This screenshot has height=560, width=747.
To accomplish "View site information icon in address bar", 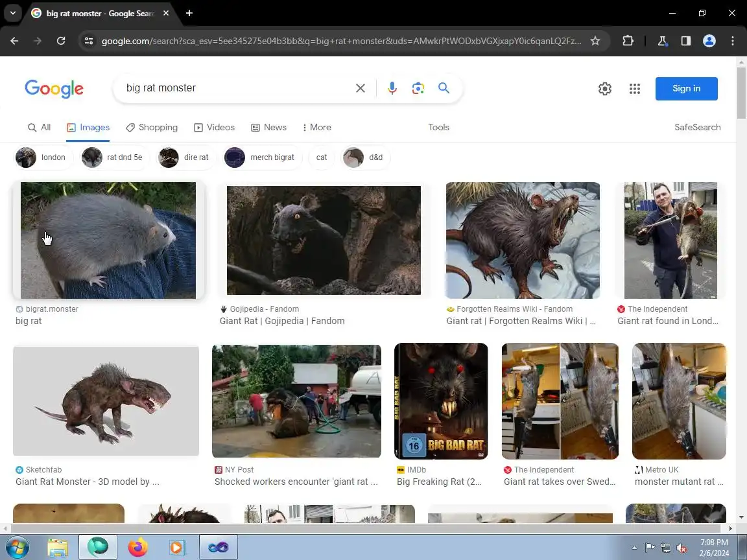I will [x=89, y=41].
